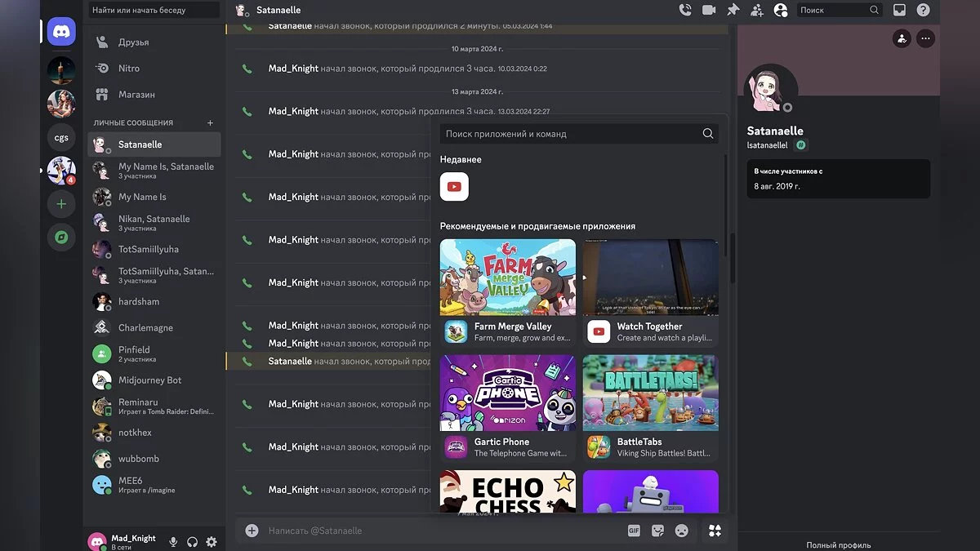Click the 'Поиск приложений и команд' search field

(x=579, y=134)
